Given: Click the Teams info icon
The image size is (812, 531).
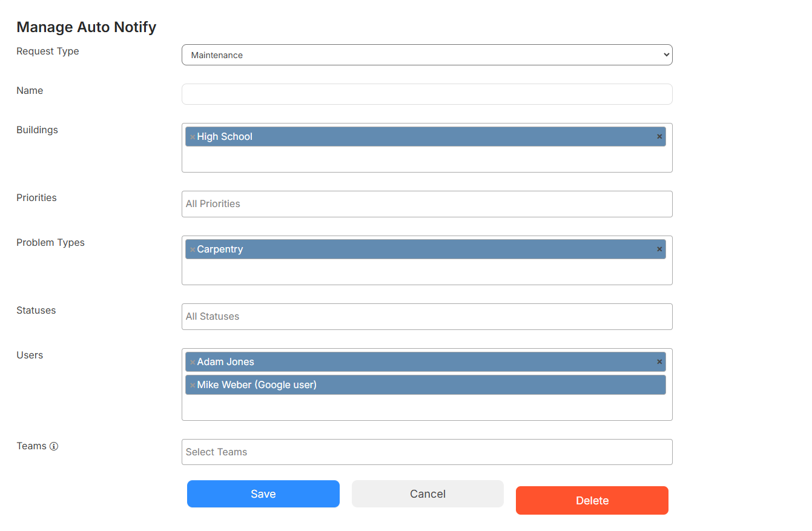Looking at the screenshot, I should [54, 446].
